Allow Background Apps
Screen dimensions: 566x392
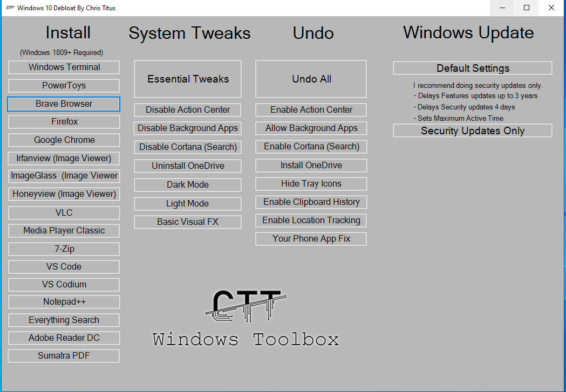[311, 128]
